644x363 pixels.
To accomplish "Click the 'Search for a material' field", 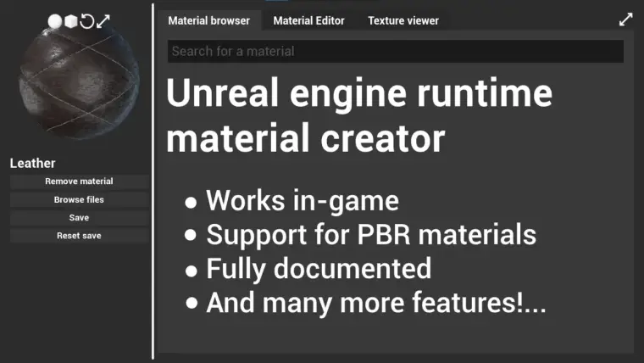I will tap(395, 51).
